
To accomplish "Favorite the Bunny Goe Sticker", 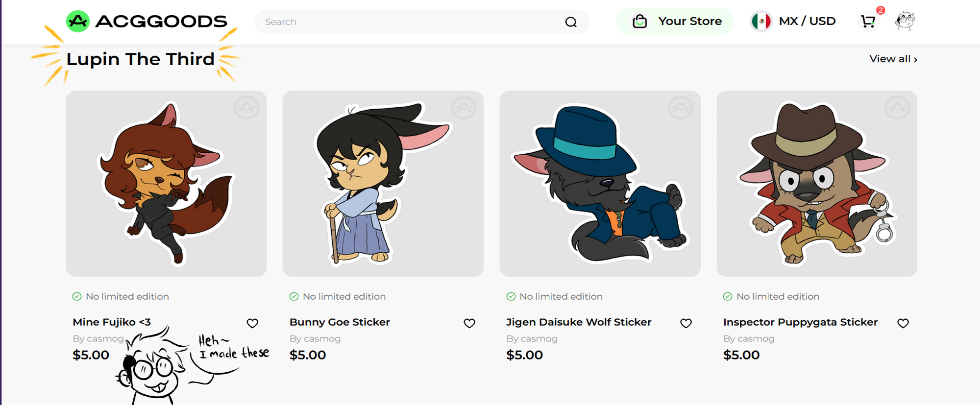I will point(469,323).
